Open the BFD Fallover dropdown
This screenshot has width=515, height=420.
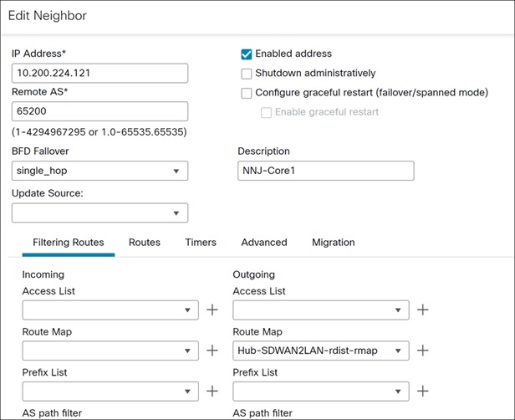99,172
